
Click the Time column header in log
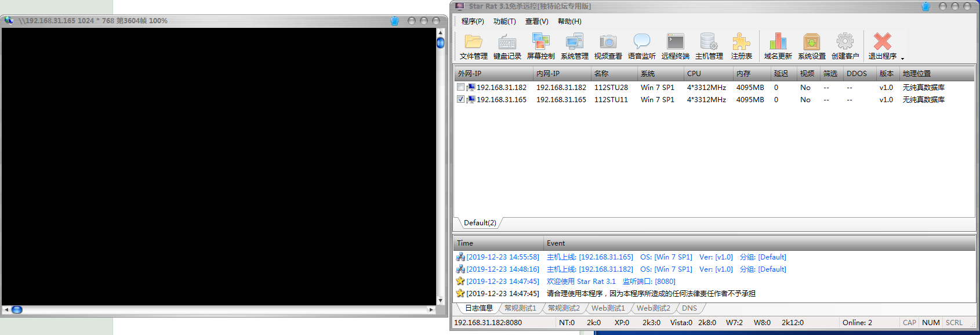coord(499,243)
